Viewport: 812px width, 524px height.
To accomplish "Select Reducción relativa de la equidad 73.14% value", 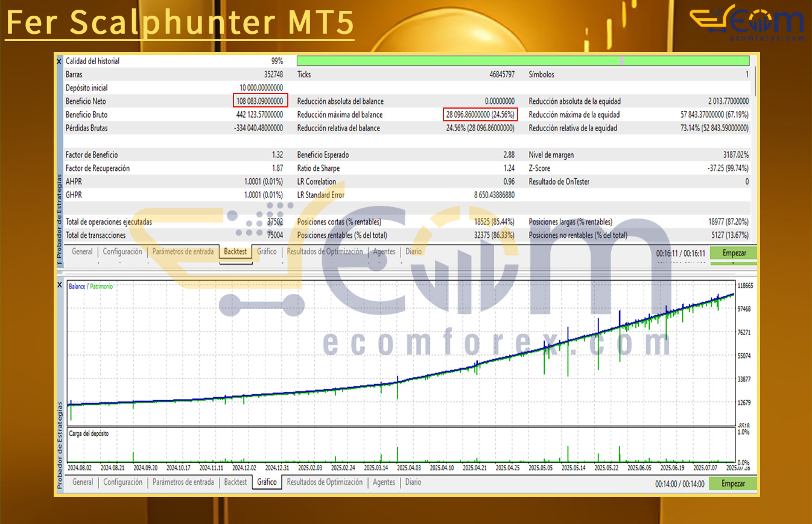I will [x=714, y=128].
